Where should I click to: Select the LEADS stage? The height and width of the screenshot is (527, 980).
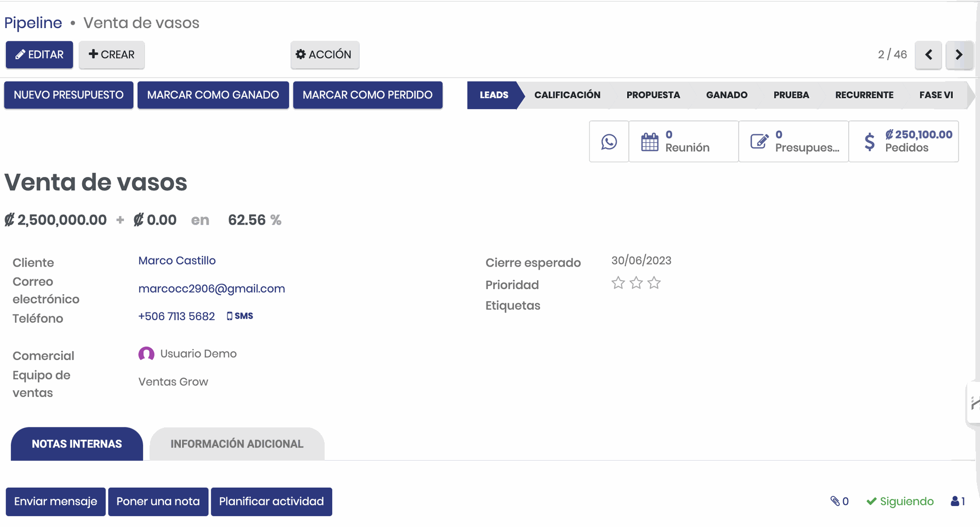(x=494, y=95)
